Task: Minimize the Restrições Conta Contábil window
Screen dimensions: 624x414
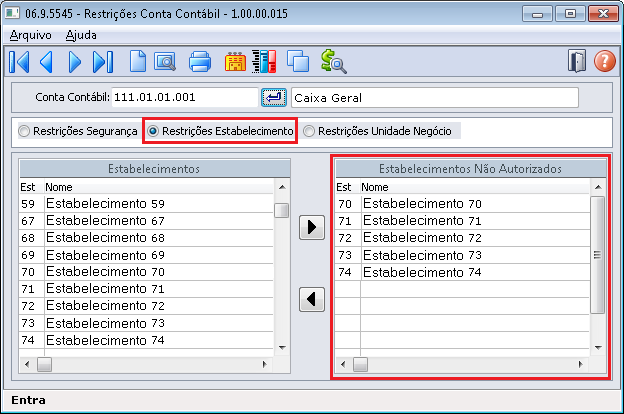Action: (x=537, y=14)
